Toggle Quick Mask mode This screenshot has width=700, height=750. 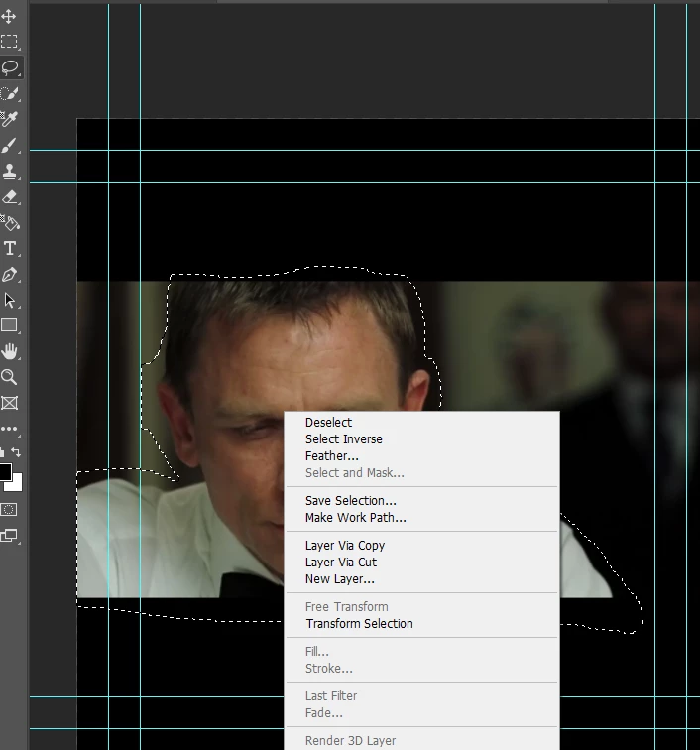click(9, 509)
